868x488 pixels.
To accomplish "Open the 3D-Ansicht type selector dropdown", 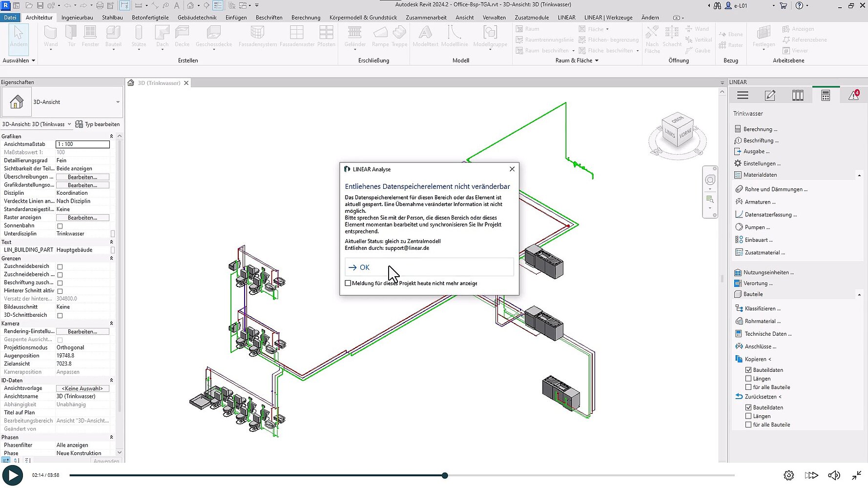I will coord(118,102).
